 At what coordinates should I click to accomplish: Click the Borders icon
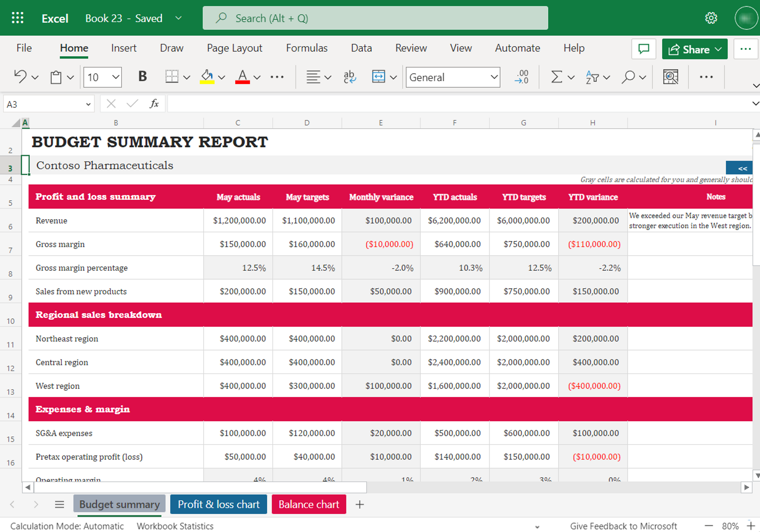(172, 76)
